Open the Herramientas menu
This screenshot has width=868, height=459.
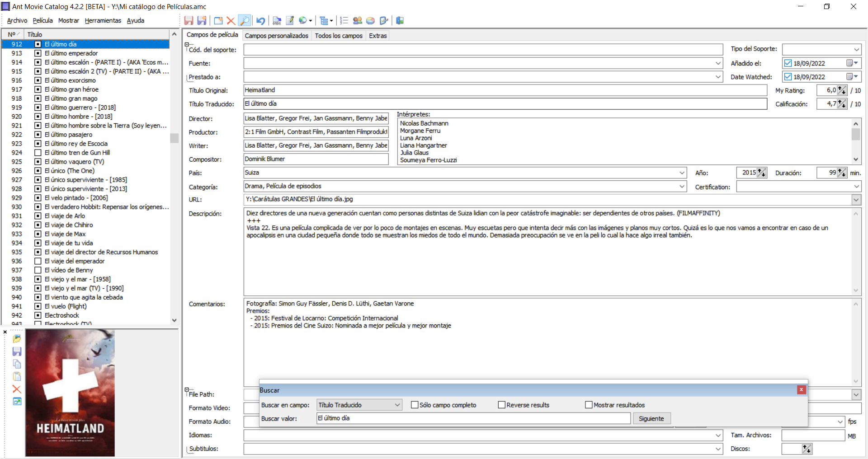click(103, 21)
